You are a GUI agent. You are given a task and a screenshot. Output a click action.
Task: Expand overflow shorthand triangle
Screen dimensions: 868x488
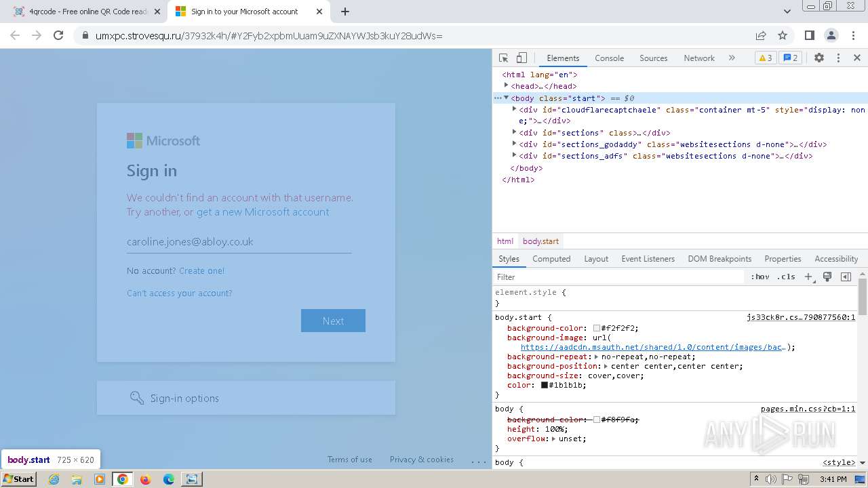click(x=553, y=439)
